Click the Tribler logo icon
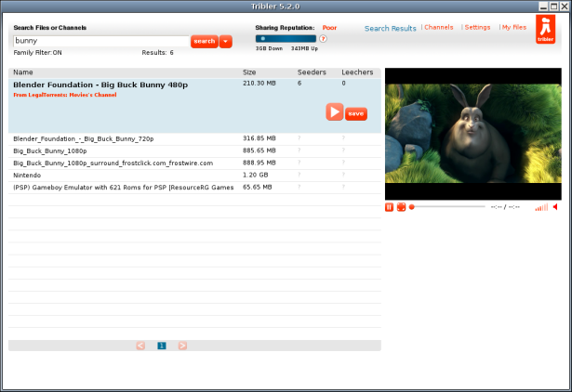The width and height of the screenshot is (572, 392). [545, 29]
